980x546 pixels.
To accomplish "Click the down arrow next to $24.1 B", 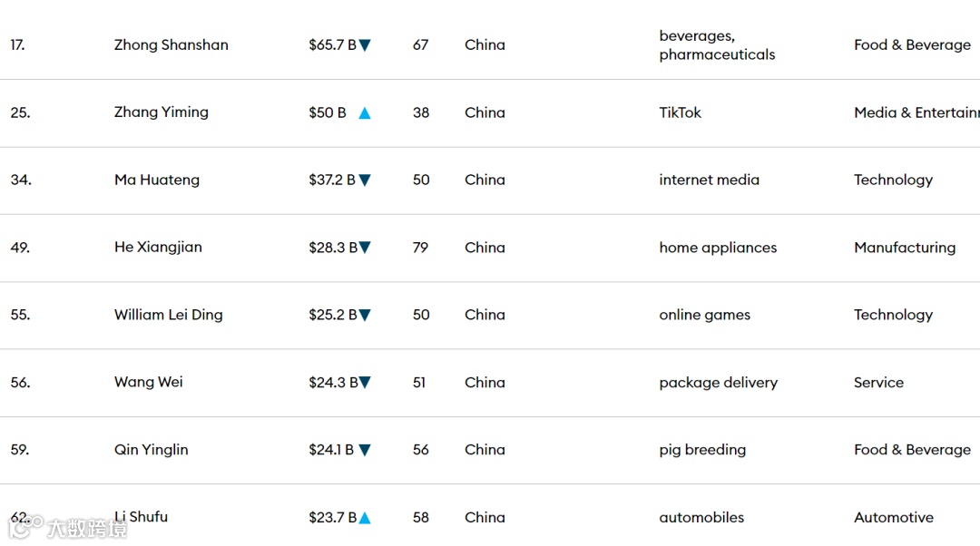I will [x=365, y=450].
